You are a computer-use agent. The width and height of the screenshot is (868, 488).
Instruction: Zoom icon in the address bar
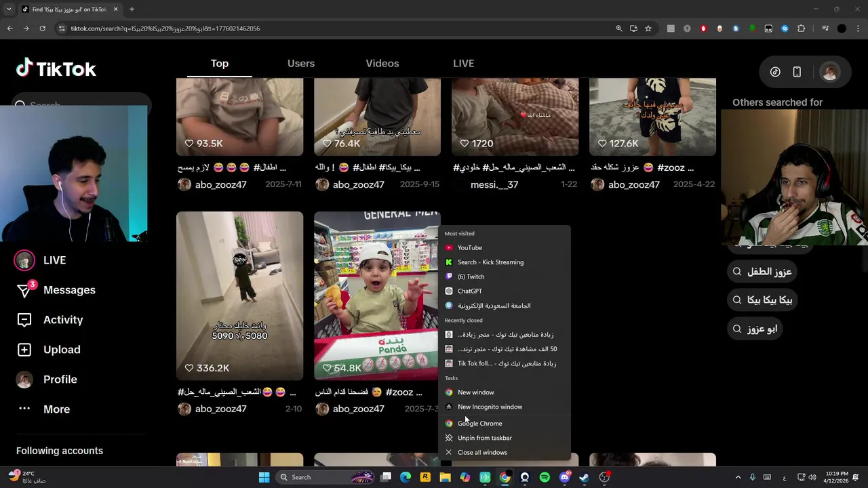click(x=618, y=28)
